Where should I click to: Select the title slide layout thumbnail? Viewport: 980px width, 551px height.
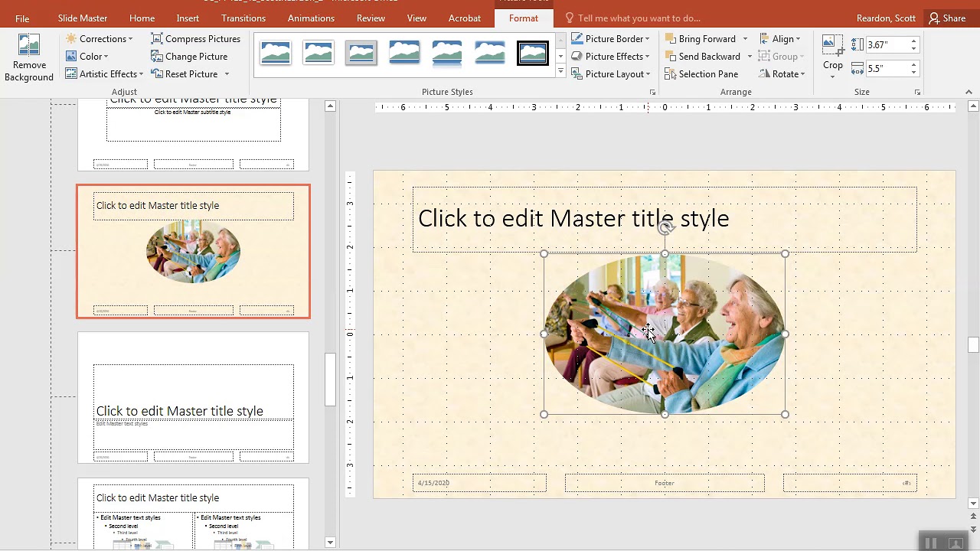click(x=193, y=135)
